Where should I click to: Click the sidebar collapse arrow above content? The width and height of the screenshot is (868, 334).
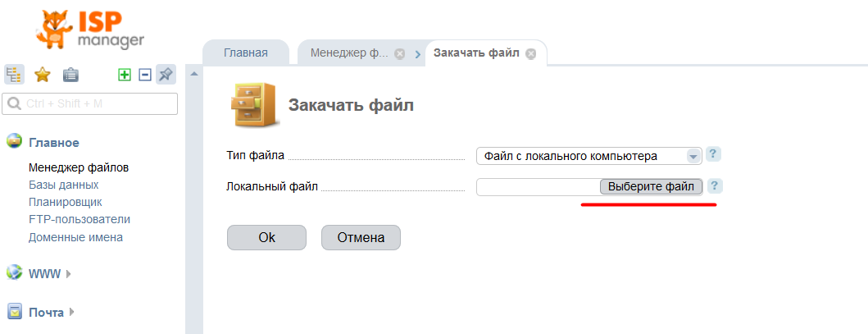pos(193,73)
